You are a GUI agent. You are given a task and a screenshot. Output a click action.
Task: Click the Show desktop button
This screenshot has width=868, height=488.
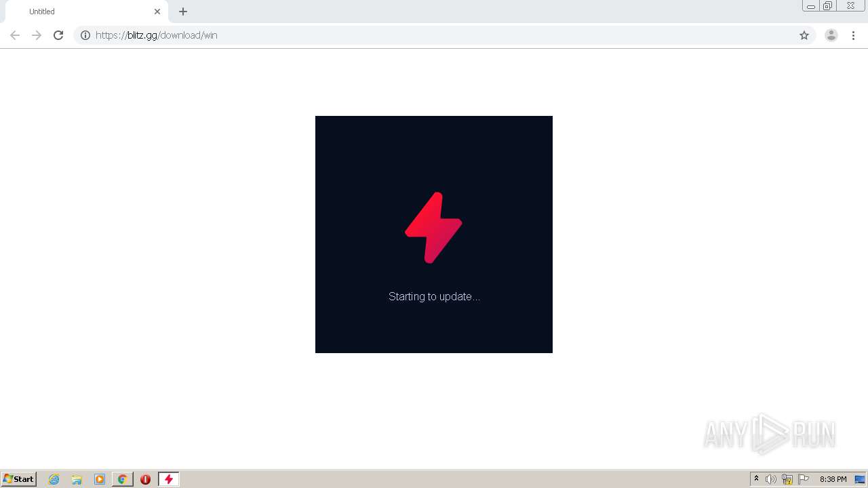click(x=860, y=479)
